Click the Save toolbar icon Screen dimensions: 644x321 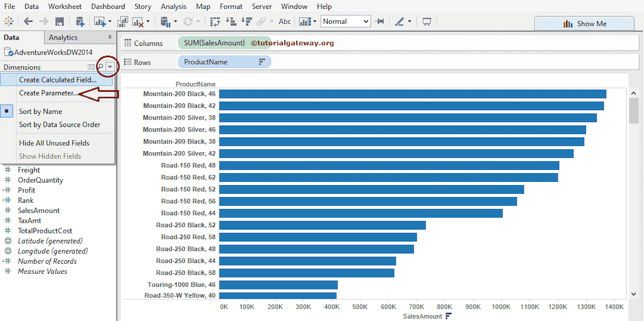point(59,21)
